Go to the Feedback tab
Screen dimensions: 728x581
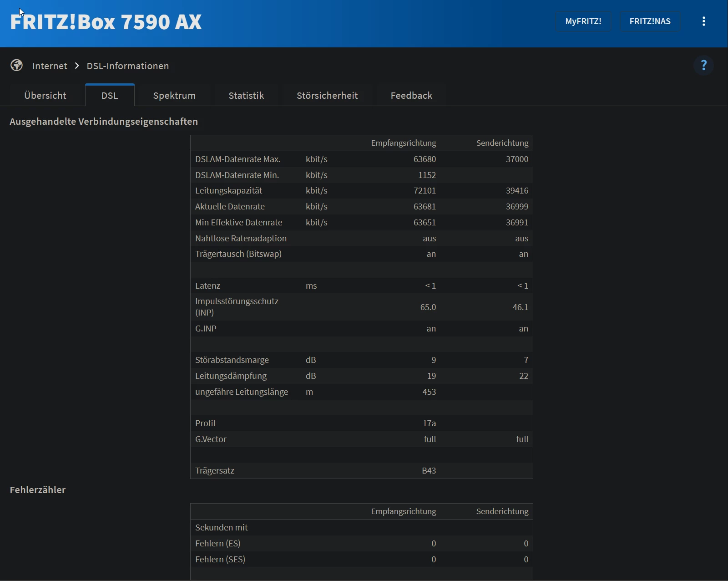(411, 95)
